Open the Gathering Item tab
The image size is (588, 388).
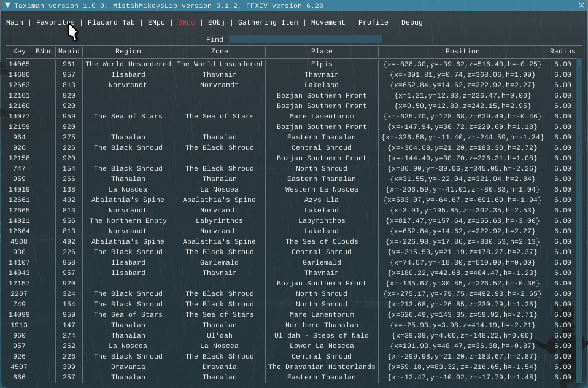point(268,23)
